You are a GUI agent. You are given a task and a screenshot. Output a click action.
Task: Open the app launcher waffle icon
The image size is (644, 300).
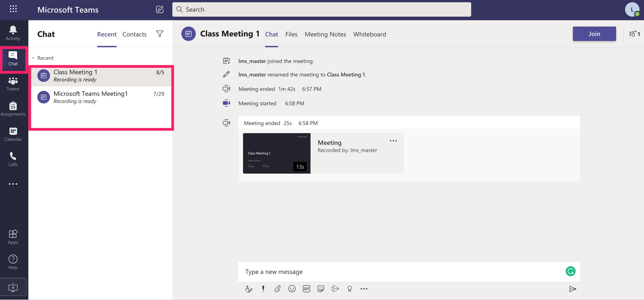click(13, 9)
